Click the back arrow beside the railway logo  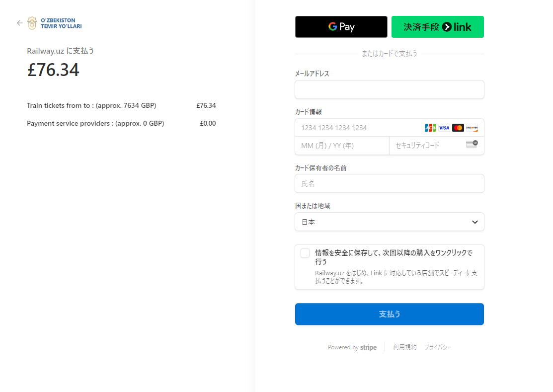[x=20, y=23]
